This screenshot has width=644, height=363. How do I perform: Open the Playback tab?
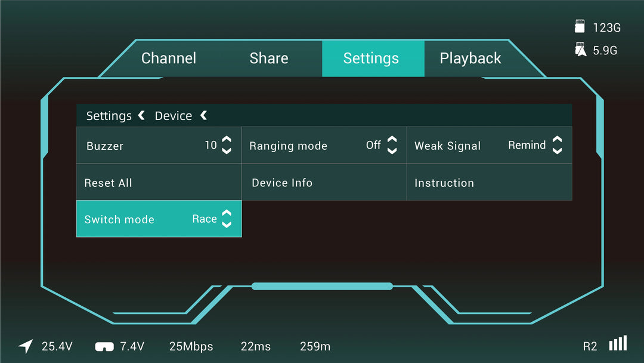click(x=470, y=59)
